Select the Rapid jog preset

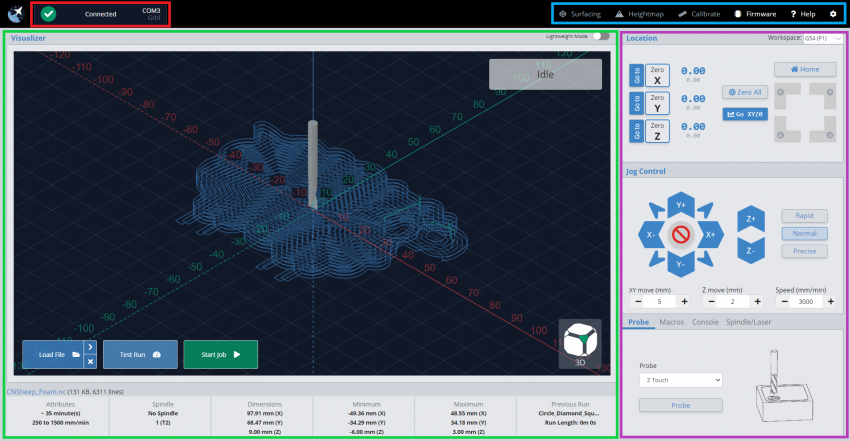[804, 216]
